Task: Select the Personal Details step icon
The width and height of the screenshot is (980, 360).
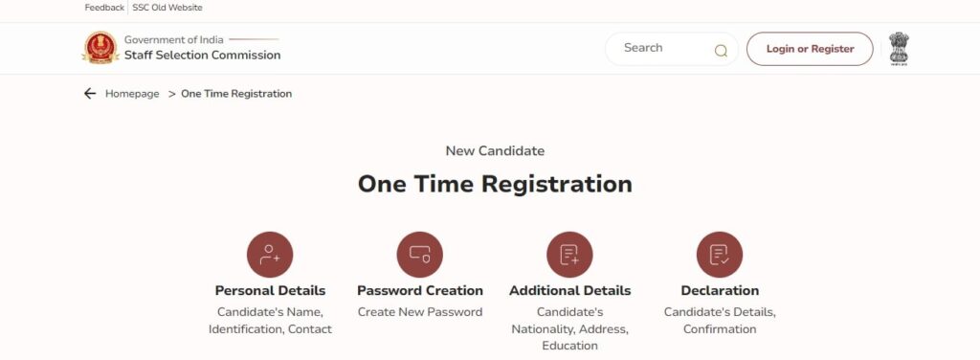Action: 270,255
